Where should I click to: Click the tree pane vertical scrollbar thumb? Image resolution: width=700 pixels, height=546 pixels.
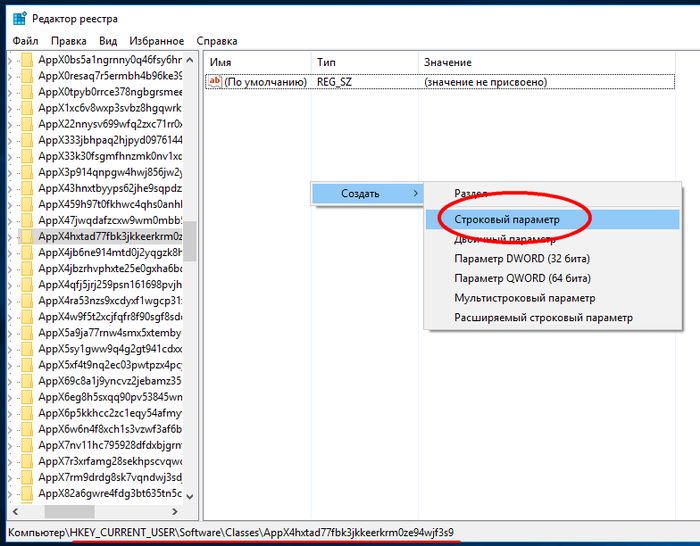click(190, 240)
